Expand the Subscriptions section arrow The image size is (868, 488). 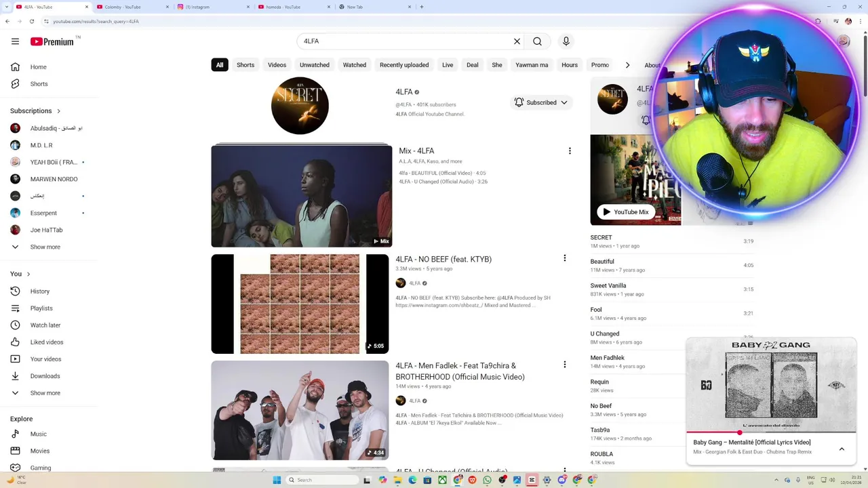point(58,111)
